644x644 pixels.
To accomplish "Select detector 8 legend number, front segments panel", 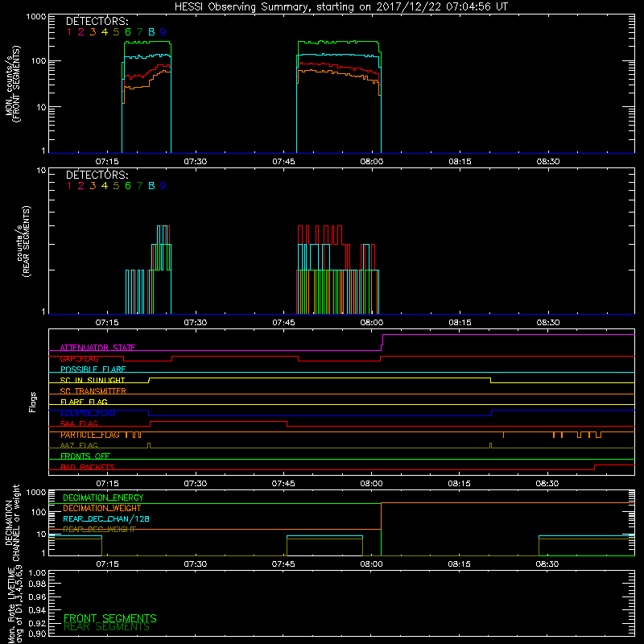I will (151, 32).
